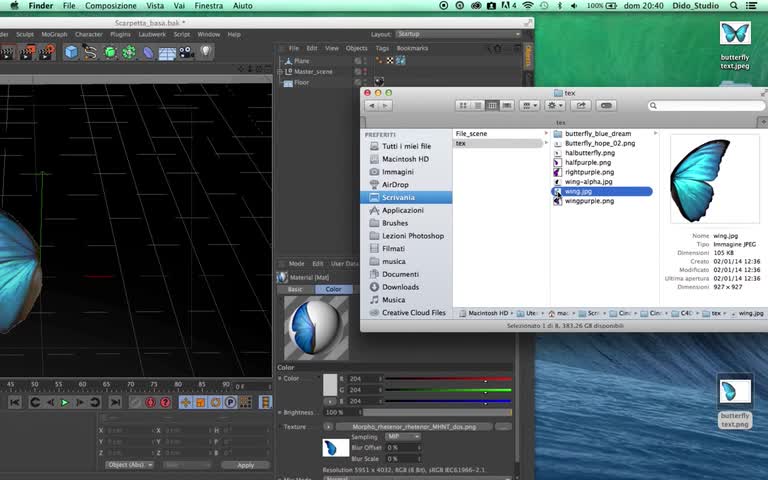
Task: Open the green generators (NURBS) tool
Action: point(110,52)
